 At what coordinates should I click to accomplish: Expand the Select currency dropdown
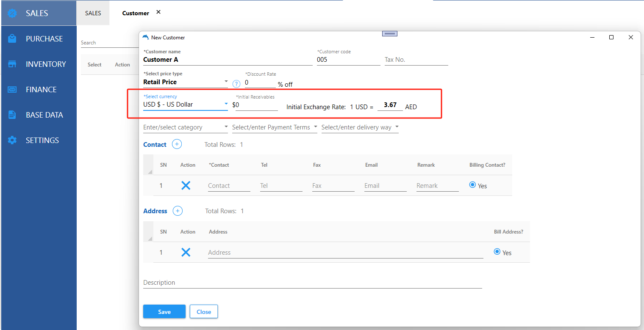pyautogui.click(x=226, y=104)
